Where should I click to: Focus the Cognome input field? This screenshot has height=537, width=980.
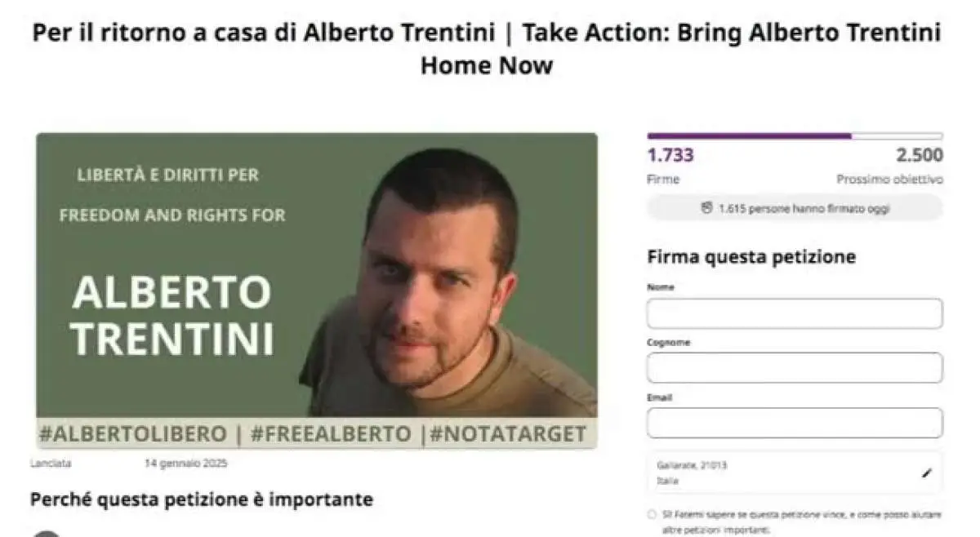click(x=795, y=368)
